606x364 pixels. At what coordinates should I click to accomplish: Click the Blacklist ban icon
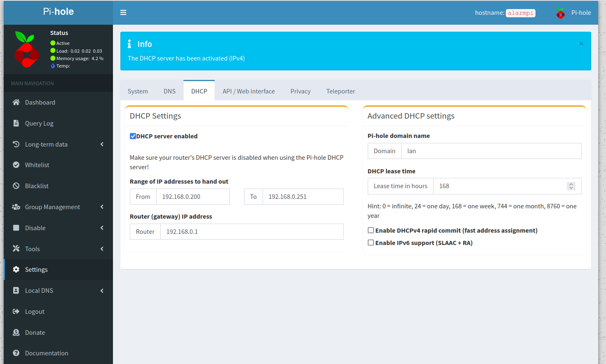point(16,186)
